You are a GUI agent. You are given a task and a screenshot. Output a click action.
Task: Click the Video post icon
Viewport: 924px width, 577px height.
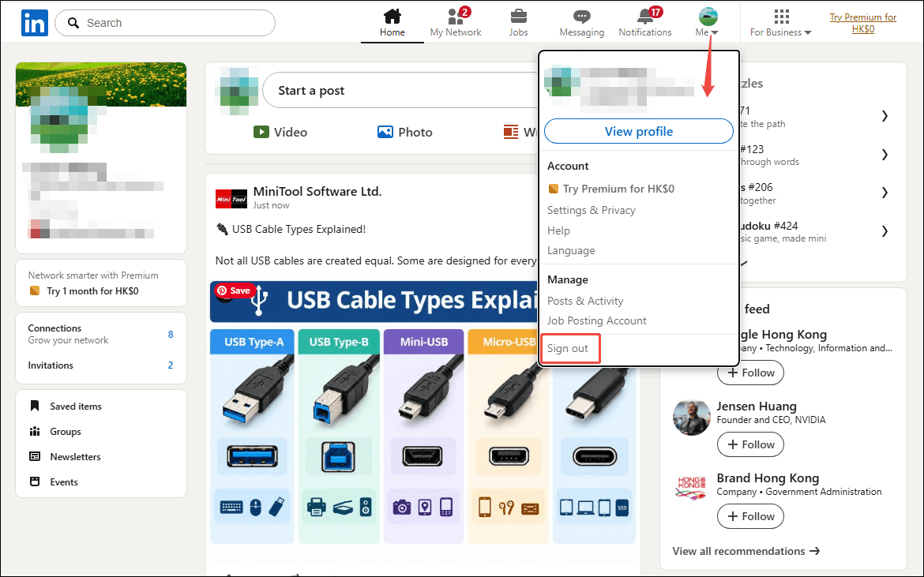tap(261, 132)
